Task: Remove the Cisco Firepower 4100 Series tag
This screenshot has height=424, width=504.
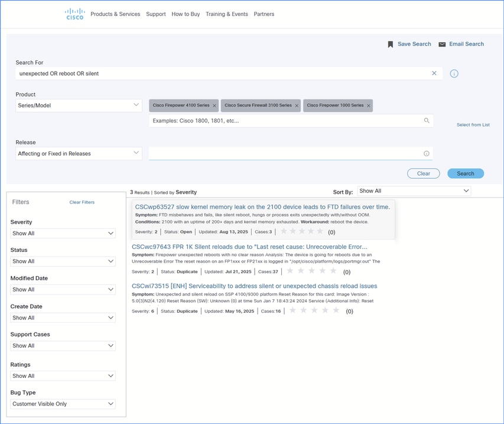Action: coord(214,106)
